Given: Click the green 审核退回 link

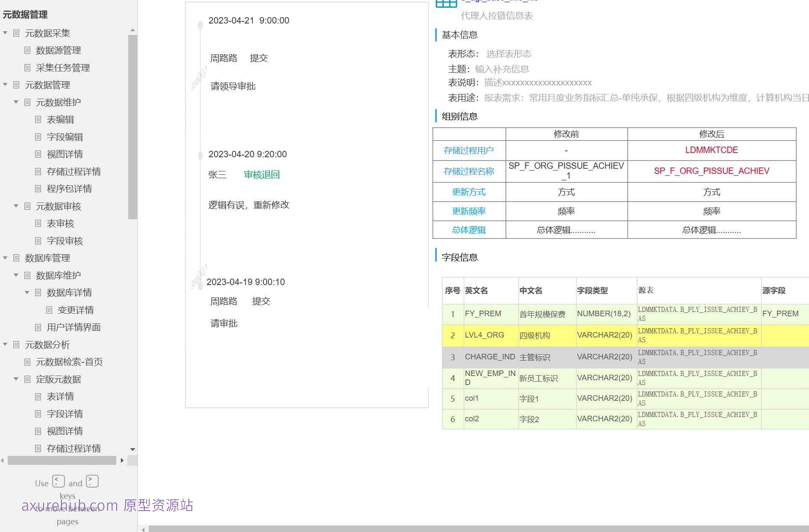Looking at the screenshot, I should coord(261,175).
